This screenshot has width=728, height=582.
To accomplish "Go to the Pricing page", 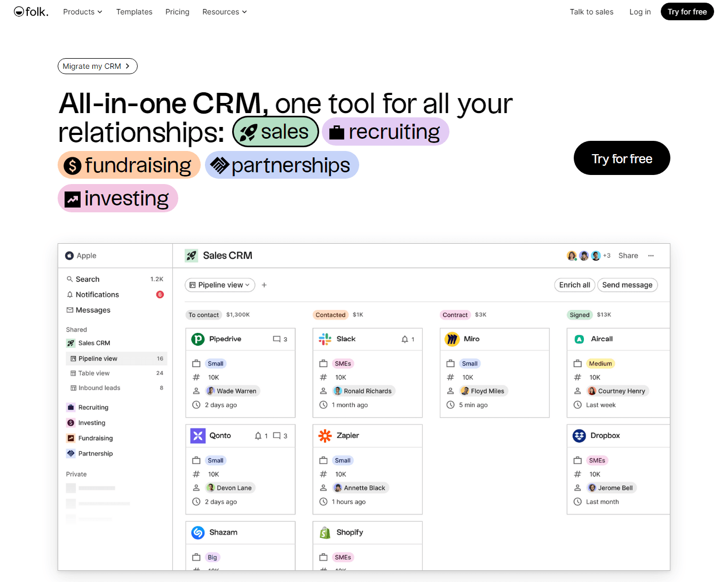I will tap(177, 12).
